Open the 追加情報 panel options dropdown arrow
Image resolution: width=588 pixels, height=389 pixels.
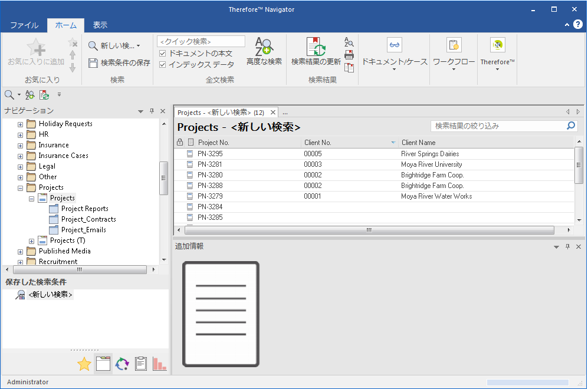(557, 247)
